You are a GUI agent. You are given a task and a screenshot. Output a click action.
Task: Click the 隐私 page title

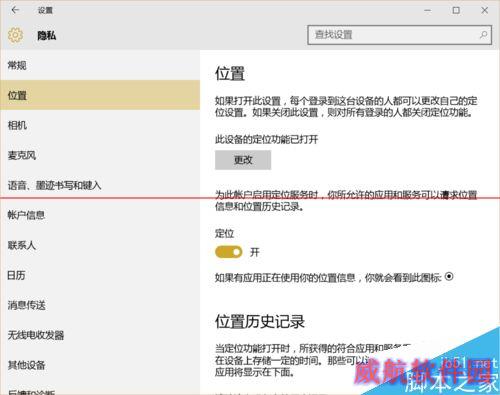pos(46,35)
